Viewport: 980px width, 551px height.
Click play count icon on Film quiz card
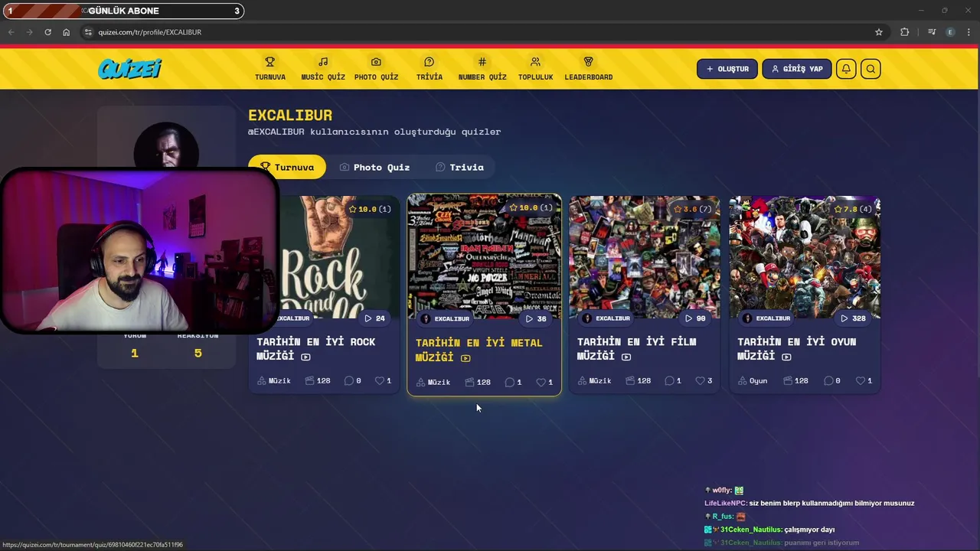[688, 318]
